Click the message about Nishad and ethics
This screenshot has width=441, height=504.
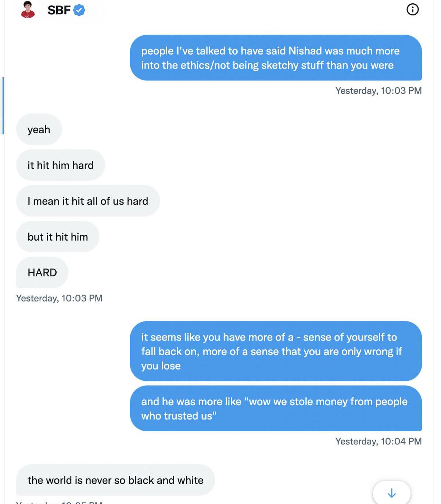coord(276,58)
